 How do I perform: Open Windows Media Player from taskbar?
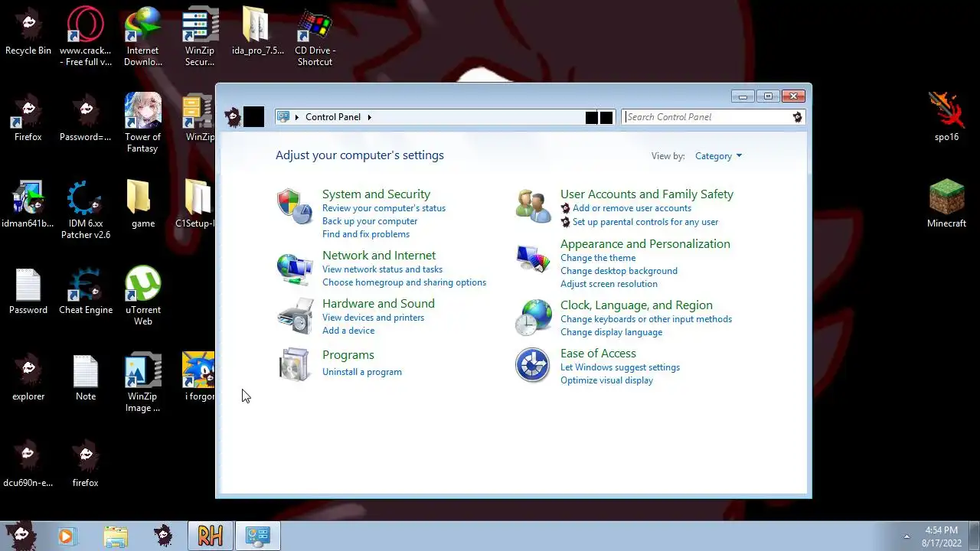tap(67, 536)
